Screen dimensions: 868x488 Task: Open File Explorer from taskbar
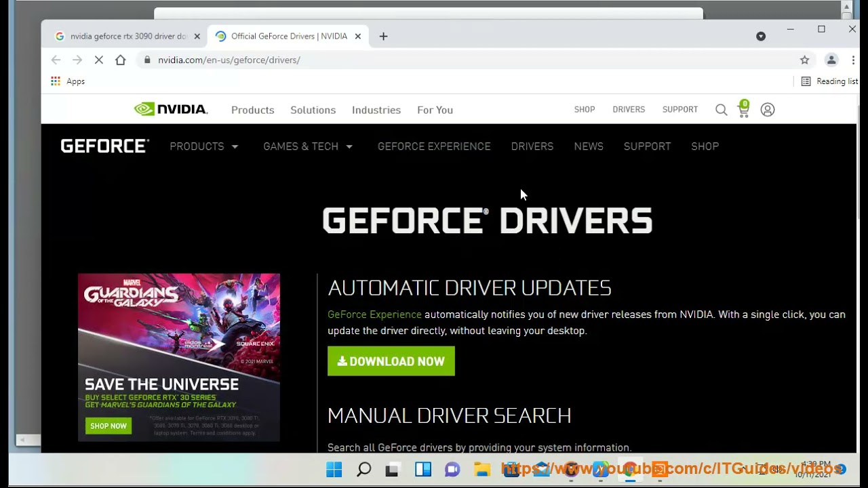tap(482, 470)
